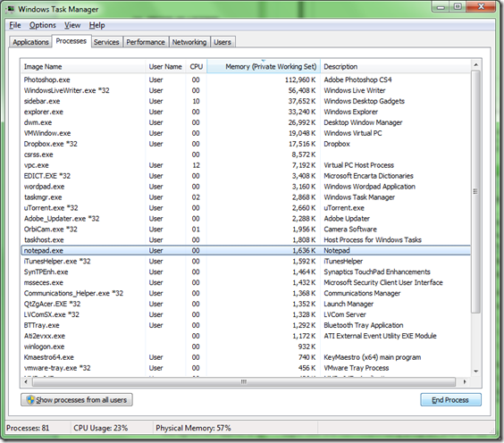Viewport: 504px width, 443px height.
Task: Select the taskmgr.exe process
Action: coord(246,196)
